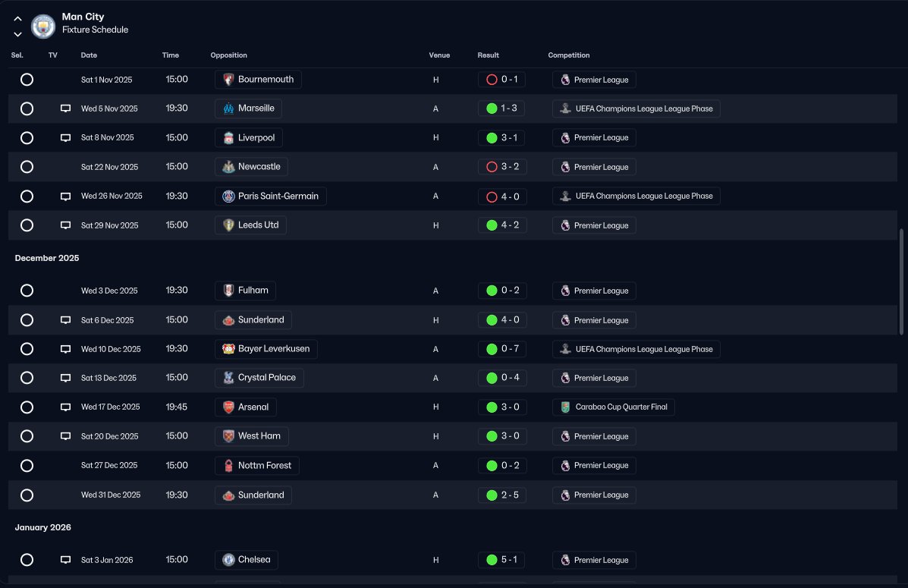908x588 pixels.
Task: Click TV icon for Crystal Palace match
Action: [x=65, y=379]
